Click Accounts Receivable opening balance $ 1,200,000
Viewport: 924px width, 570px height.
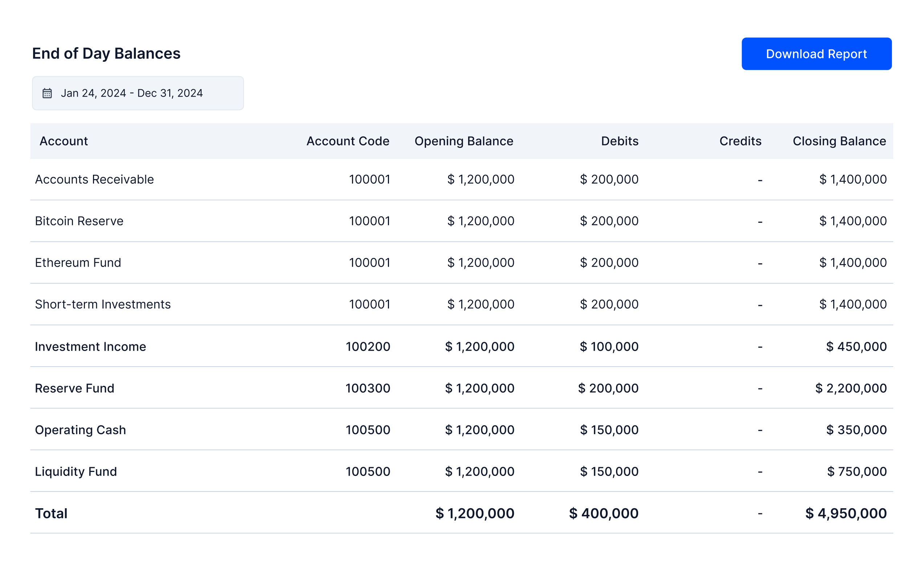click(x=481, y=179)
